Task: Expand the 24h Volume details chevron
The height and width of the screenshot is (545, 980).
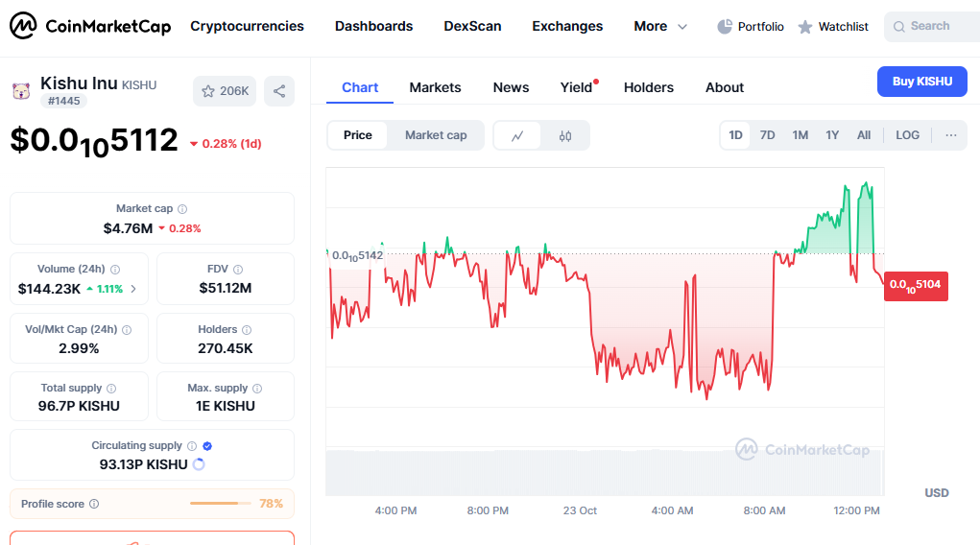Action: [133, 289]
